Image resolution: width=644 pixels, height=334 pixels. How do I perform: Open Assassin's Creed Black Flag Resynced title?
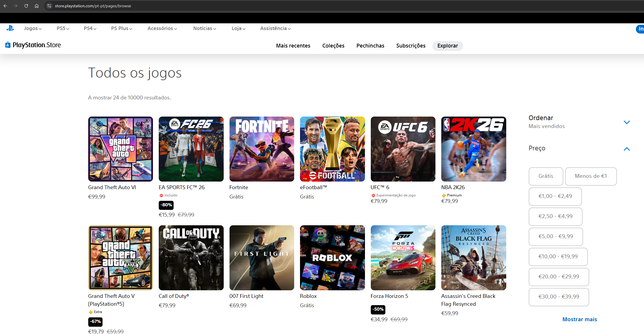click(x=468, y=300)
